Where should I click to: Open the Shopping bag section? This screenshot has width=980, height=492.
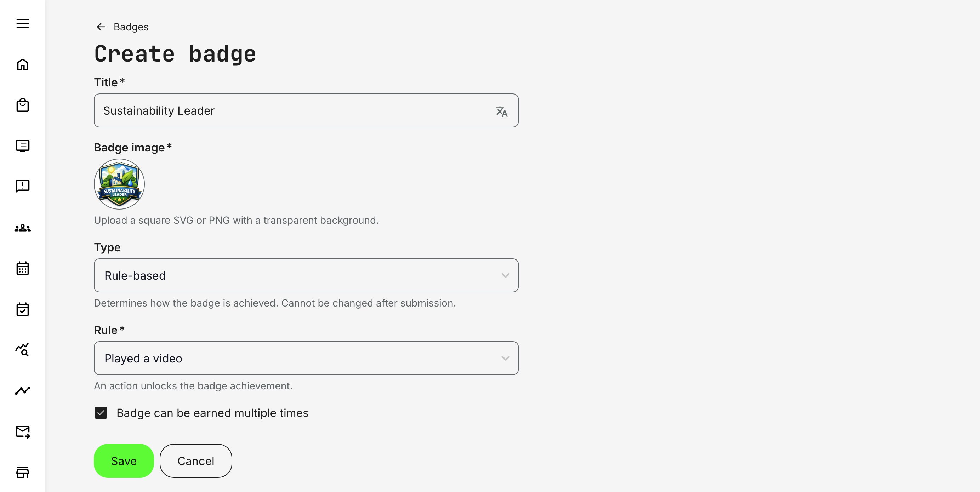point(23,105)
